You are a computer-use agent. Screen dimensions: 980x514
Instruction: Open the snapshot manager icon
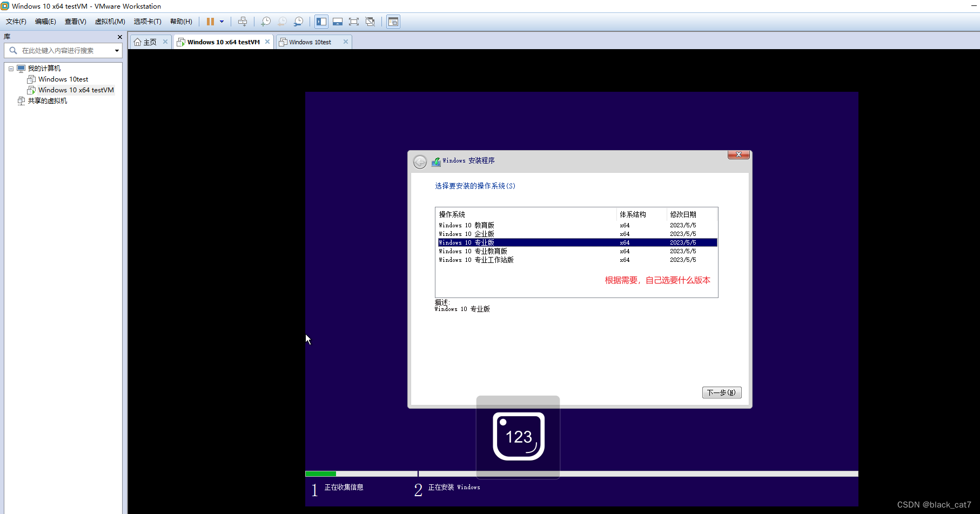pyautogui.click(x=298, y=22)
